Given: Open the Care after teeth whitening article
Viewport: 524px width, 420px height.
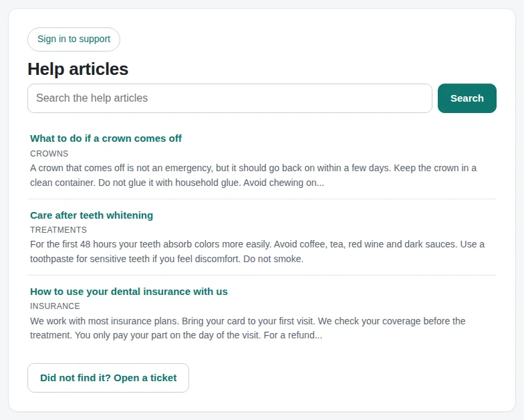Looking at the screenshot, I should point(92,215).
